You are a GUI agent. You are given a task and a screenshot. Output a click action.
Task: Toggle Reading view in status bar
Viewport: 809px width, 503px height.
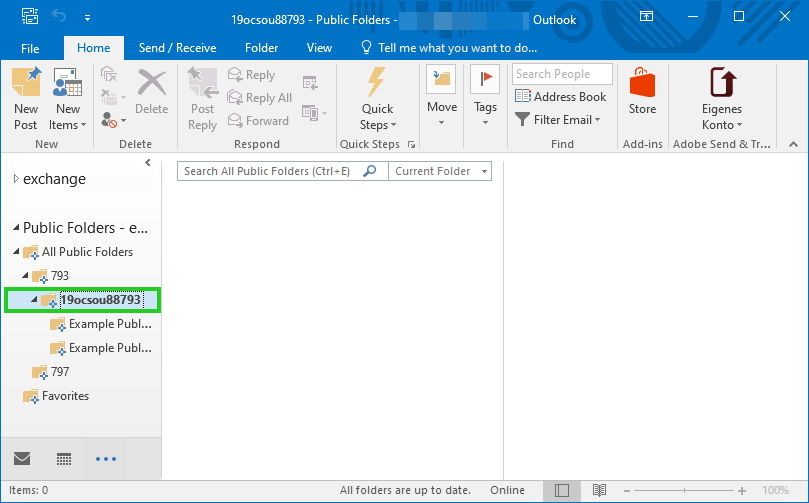coord(599,491)
